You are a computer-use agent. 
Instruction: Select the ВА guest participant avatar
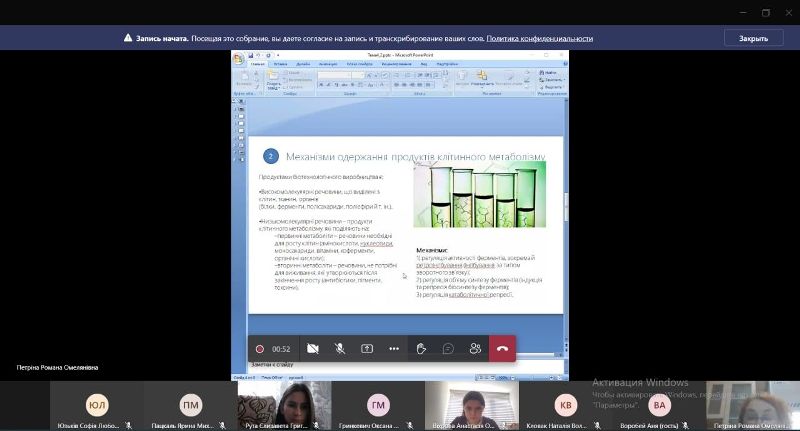659,405
